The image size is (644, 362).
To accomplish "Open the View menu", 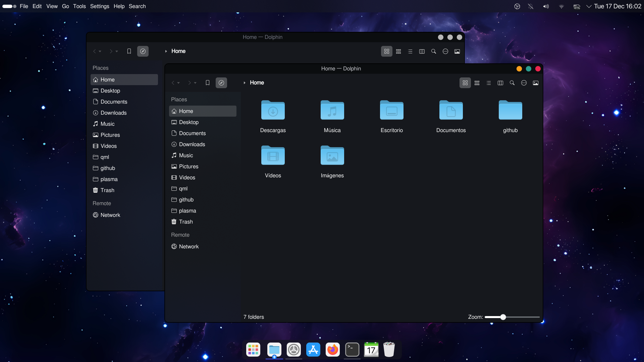I will coord(52,6).
